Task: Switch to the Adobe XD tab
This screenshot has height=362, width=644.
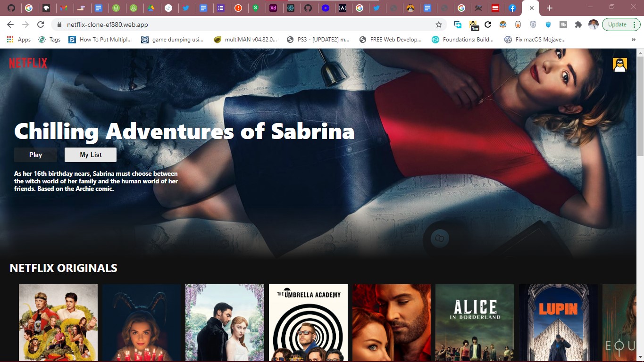Action: tap(273, 8)
